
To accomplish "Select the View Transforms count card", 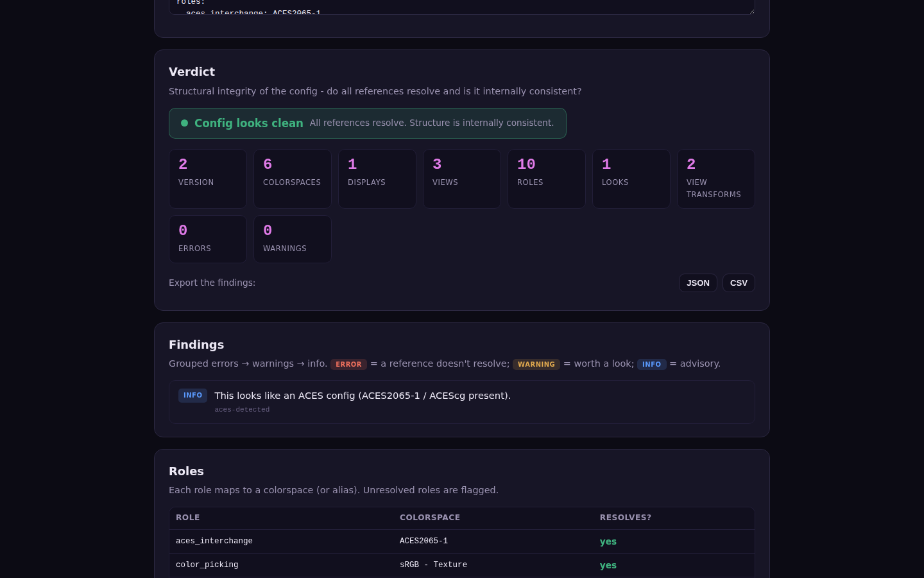I will coord(716,179).
